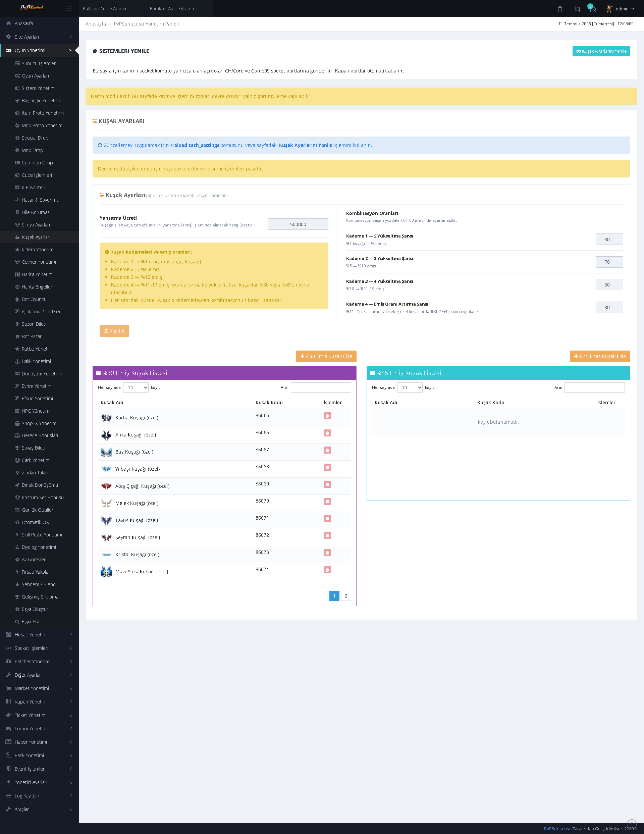This screenshot has width=644, height=834.
Task: Toggle the hamburger sidebar menu icon
Action: pyautogui.click(x=69, y=8)
